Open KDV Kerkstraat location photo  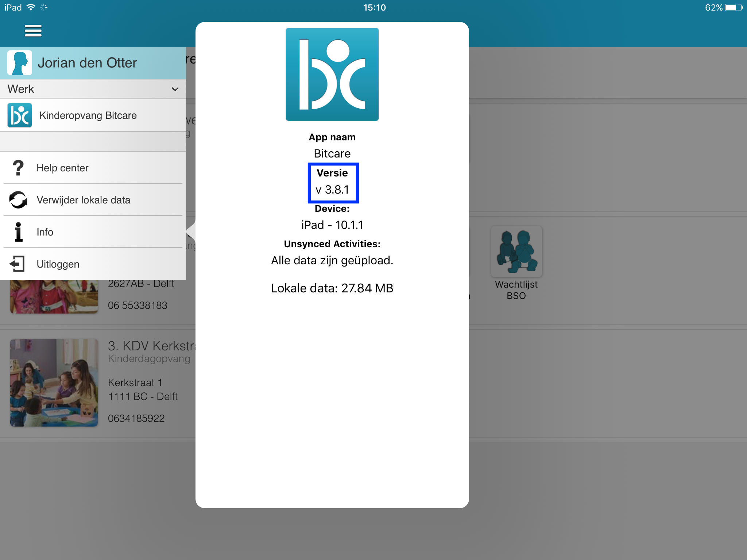tap(54, 383)
